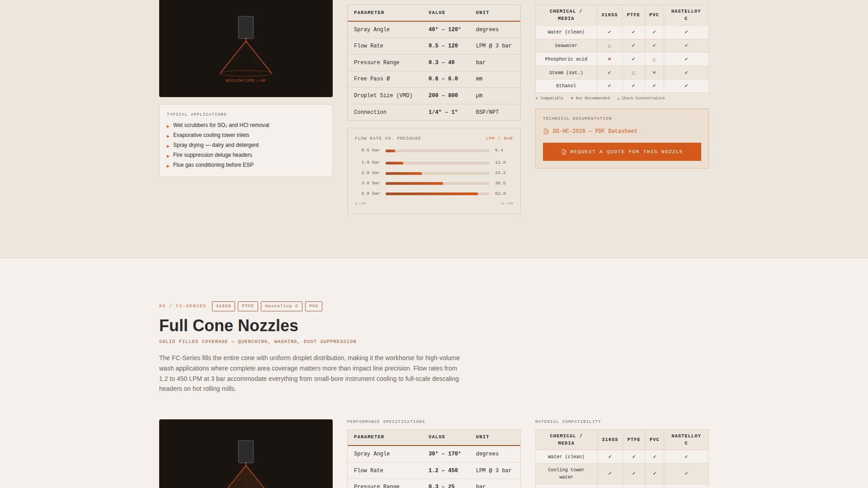Toggle the Phosphoric acid triangle under PVC

[x=654, y=59]
